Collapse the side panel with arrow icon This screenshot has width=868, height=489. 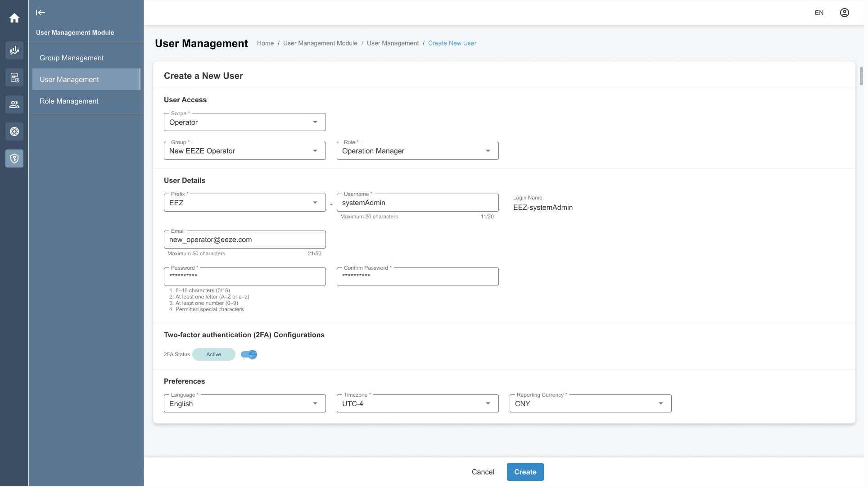pos(41,13)
